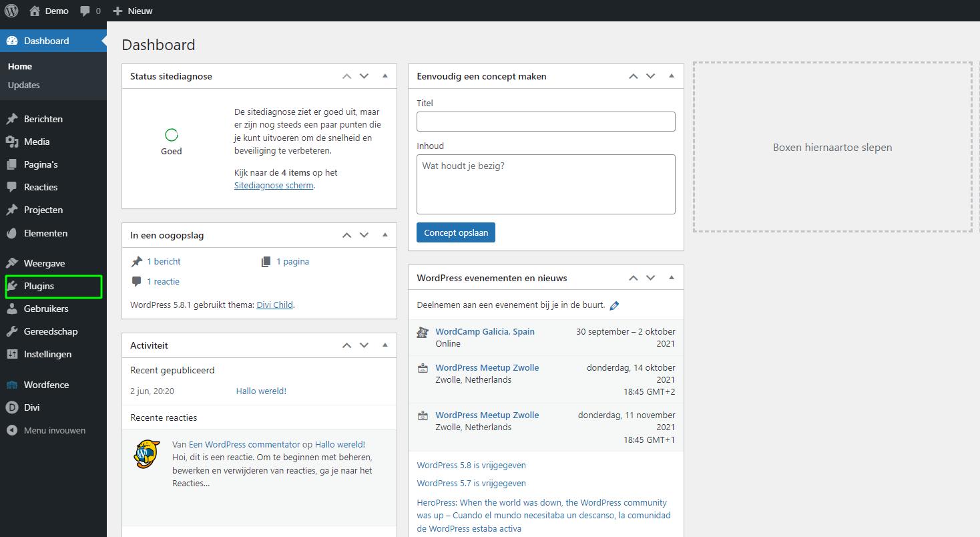Screen dimensions: 980x537
Task: Click the Pagina's pages icon
Action: [12, 164]
